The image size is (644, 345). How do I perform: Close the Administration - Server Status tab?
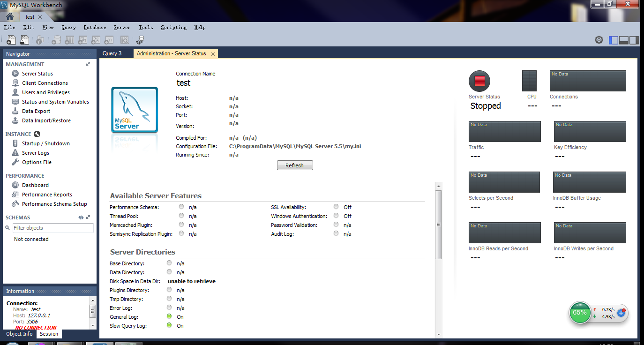coord(213,54)
